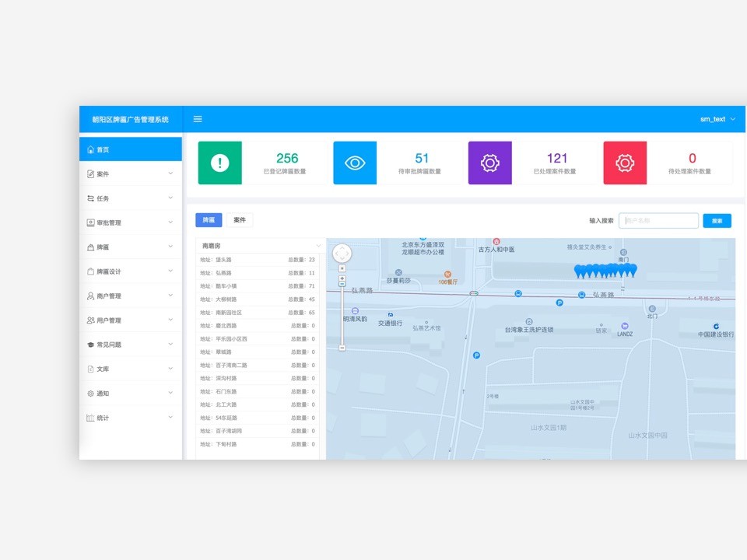Expand the 案件 sidebar menu
Image resolution: width=747 pixels, height=560 pixels.
pyautogui.click(x=130, y=173)
